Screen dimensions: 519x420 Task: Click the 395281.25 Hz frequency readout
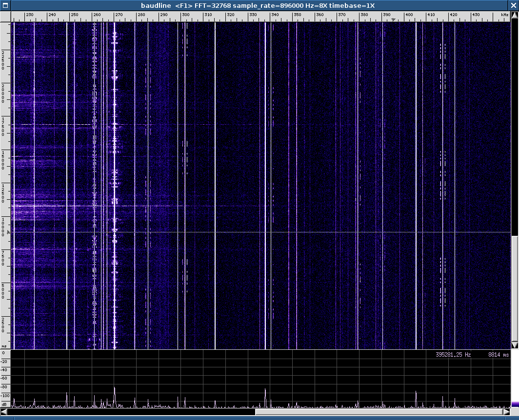(x=453, y=355)
